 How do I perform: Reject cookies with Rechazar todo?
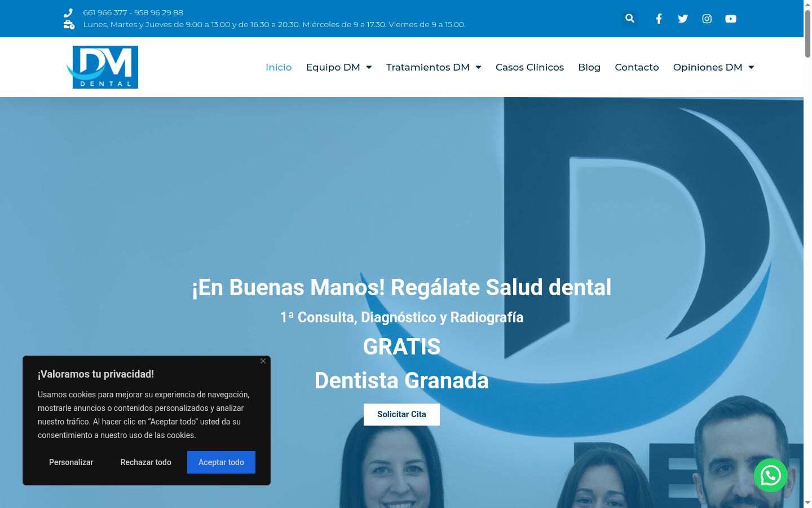coord(145,462)
